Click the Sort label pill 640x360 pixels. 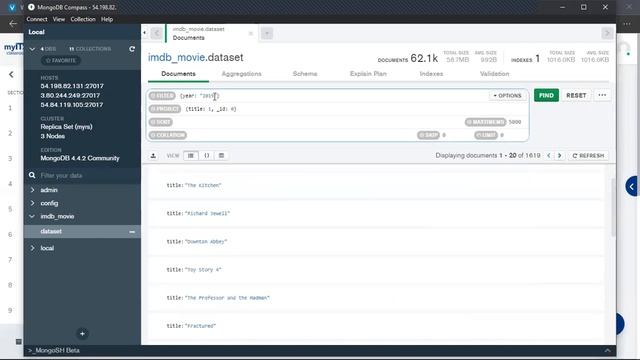click(160, 122)
